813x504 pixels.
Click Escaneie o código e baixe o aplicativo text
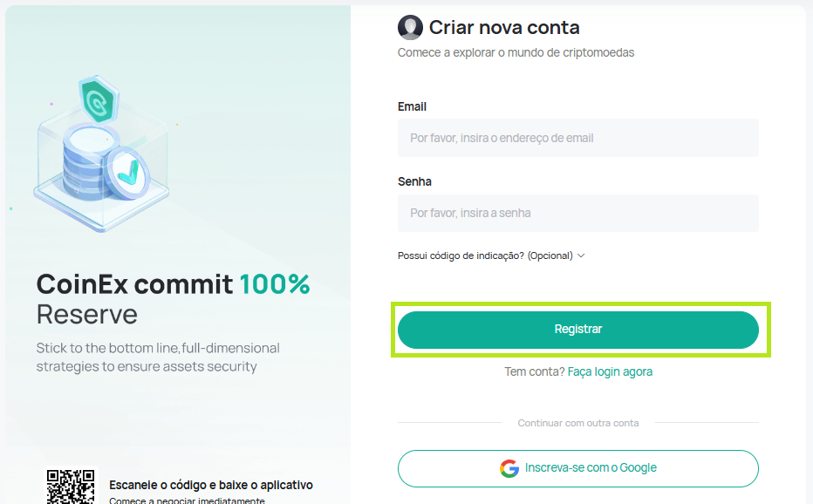click(x=211, y=486)
